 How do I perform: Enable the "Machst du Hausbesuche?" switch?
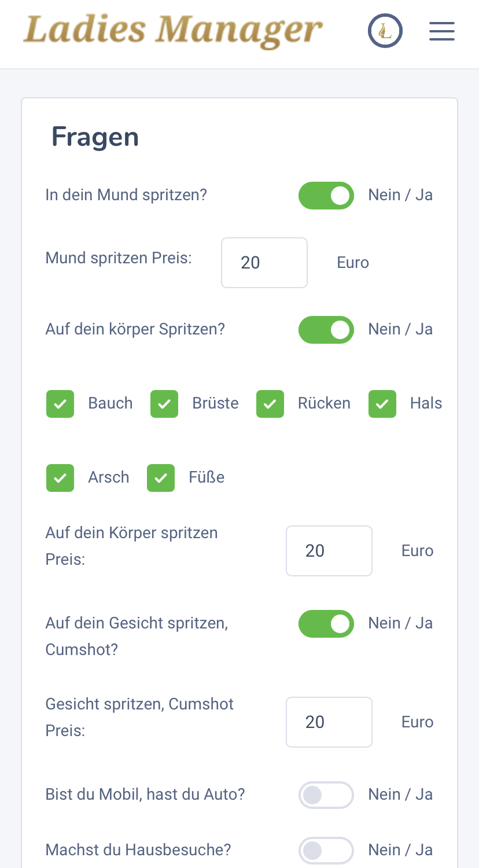(x=326, y=851)
